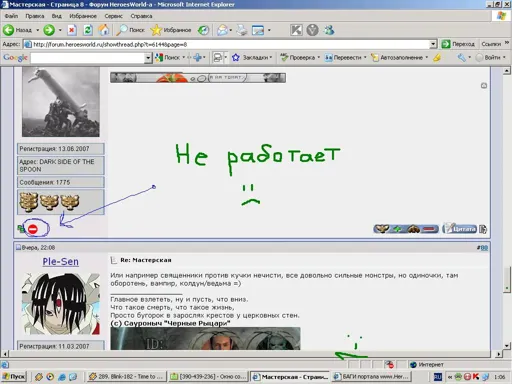Click Войти sign-in on Google toolbar
Screen dimensions: 512x384
coord(489,57)
